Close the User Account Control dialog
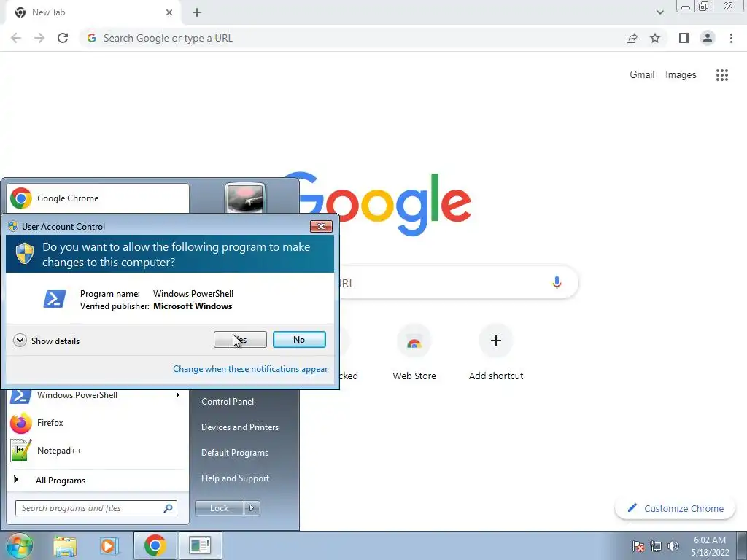747x560 pixels. [321, 226]
